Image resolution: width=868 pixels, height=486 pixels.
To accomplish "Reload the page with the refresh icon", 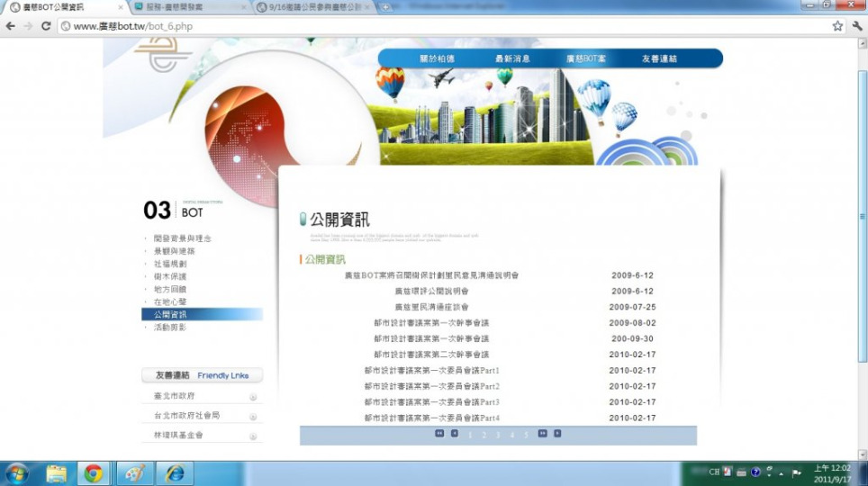I will point(46,26).
